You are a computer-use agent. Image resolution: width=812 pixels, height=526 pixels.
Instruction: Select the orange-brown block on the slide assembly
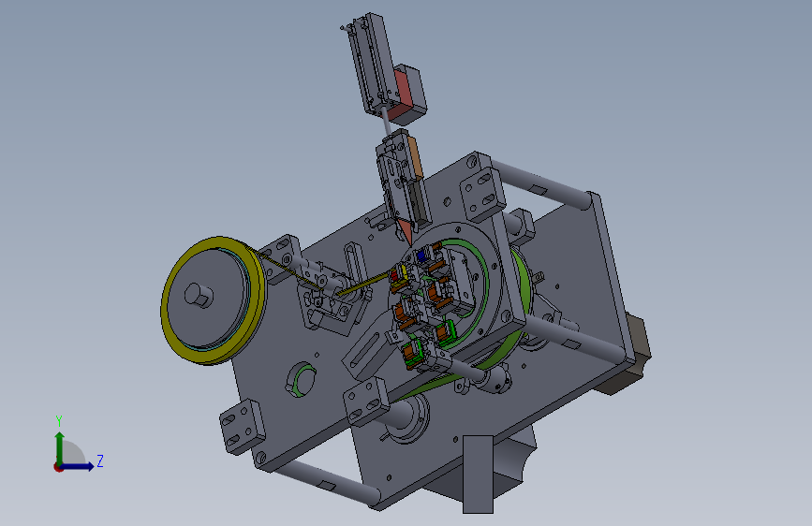(415, 158)
